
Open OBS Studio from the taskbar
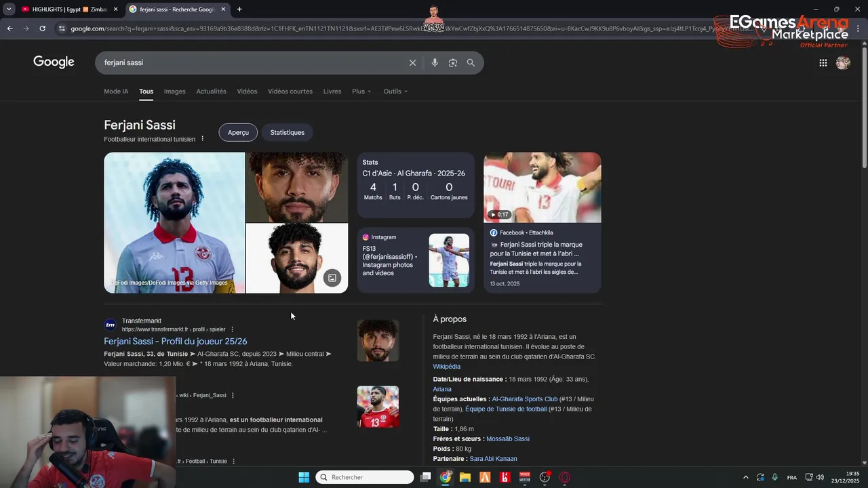point(545,477)
